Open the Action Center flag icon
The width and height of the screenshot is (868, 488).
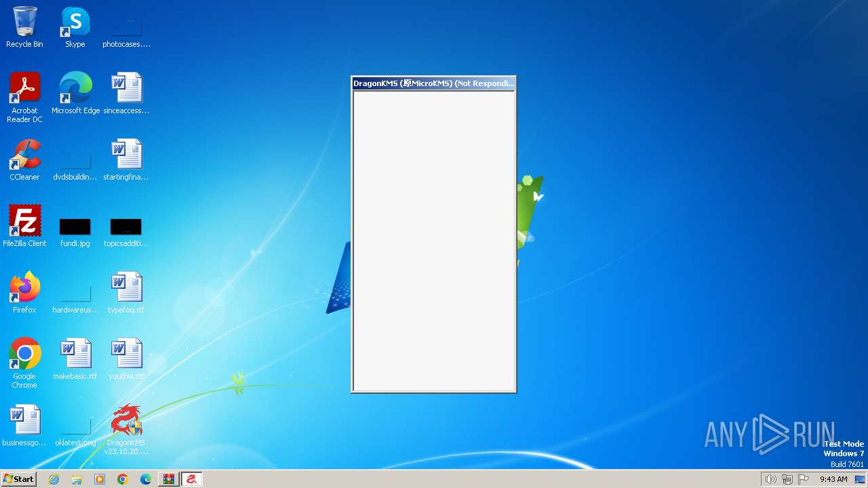click(x=804, y=479)
